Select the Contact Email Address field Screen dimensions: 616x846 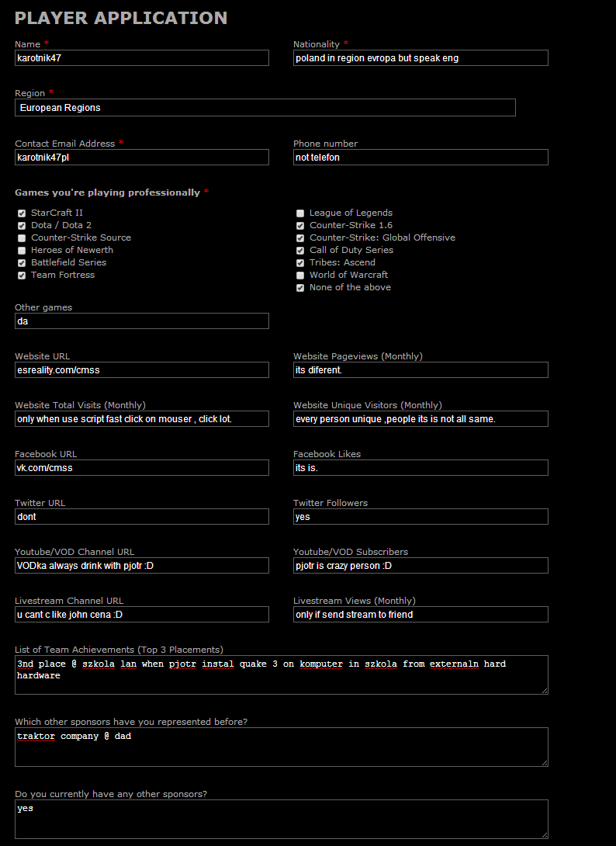tap(141, 158)
